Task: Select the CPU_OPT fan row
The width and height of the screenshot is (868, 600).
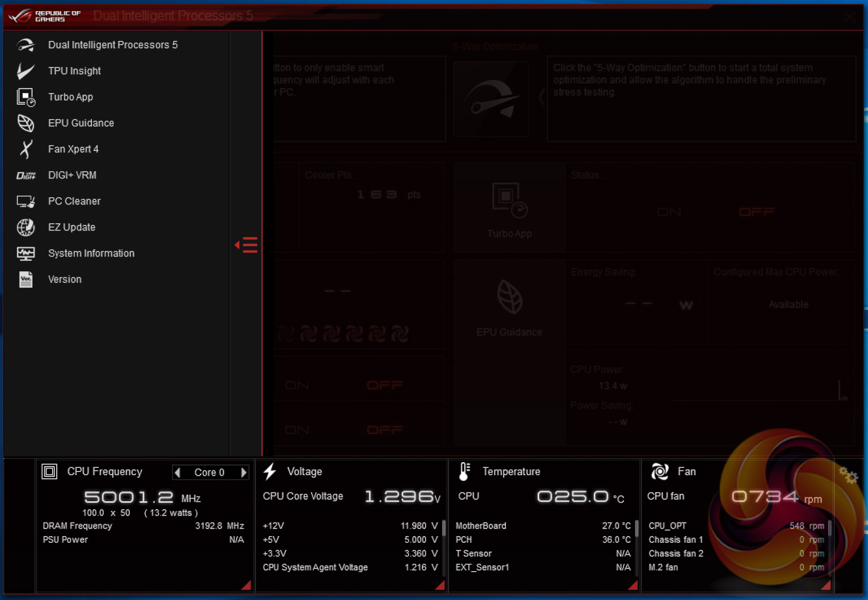Action: [x=736, y=526]
